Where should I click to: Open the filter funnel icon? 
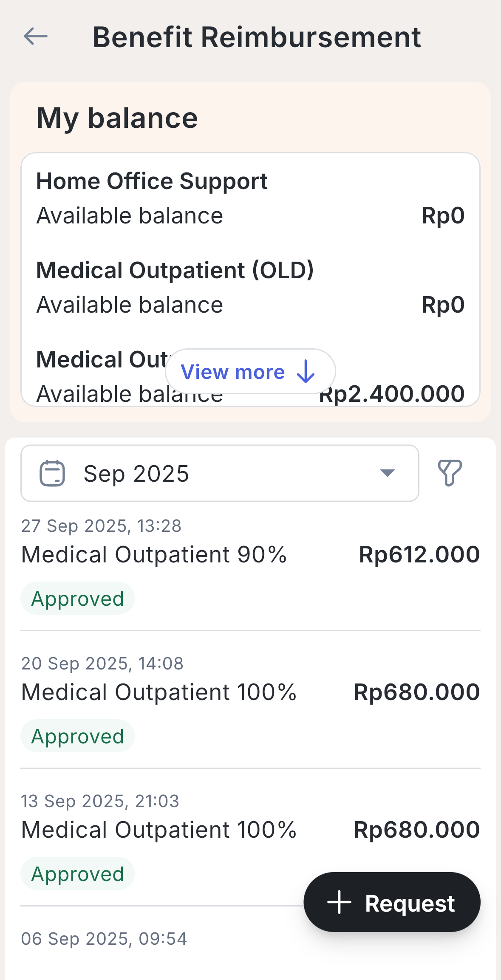(450, 473)
